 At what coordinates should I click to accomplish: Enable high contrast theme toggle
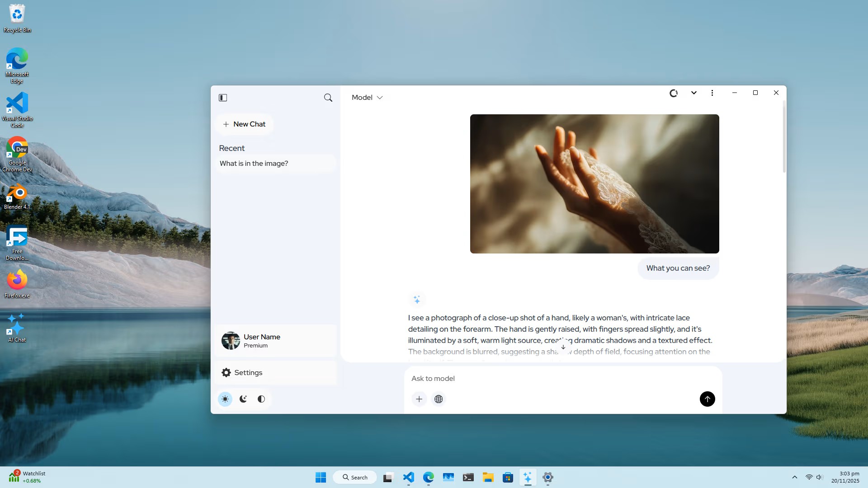[261, 399]
